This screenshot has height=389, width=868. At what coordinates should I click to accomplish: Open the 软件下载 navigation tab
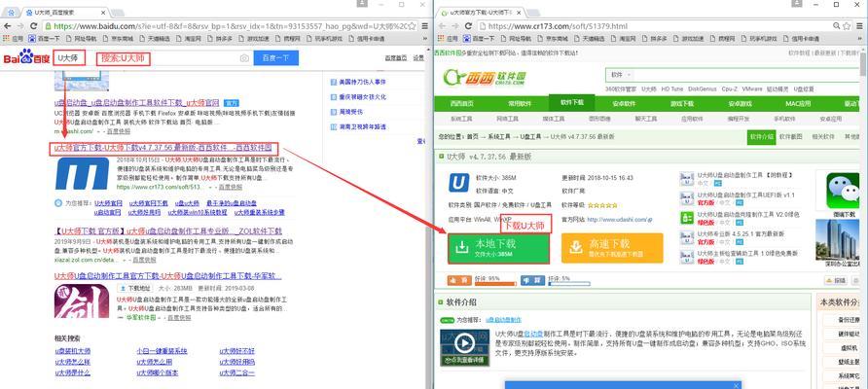pyautogui.click(x=572, y=102)
